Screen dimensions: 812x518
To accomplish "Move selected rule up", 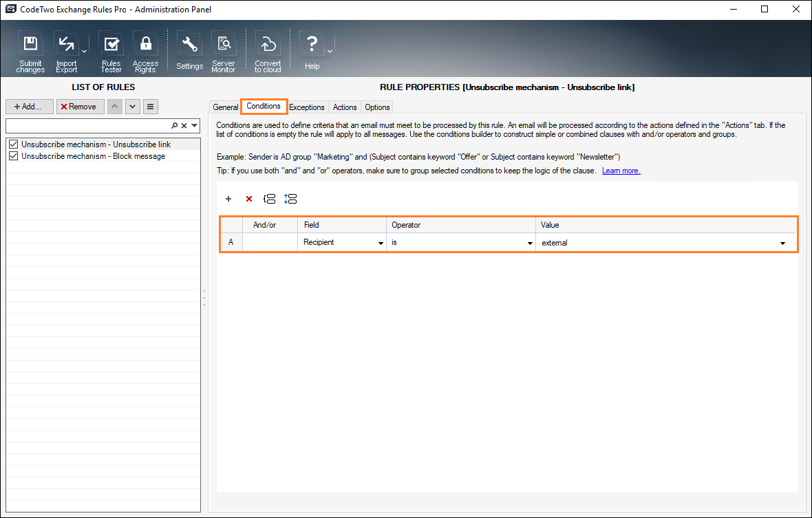I will (x=115, y=107).
